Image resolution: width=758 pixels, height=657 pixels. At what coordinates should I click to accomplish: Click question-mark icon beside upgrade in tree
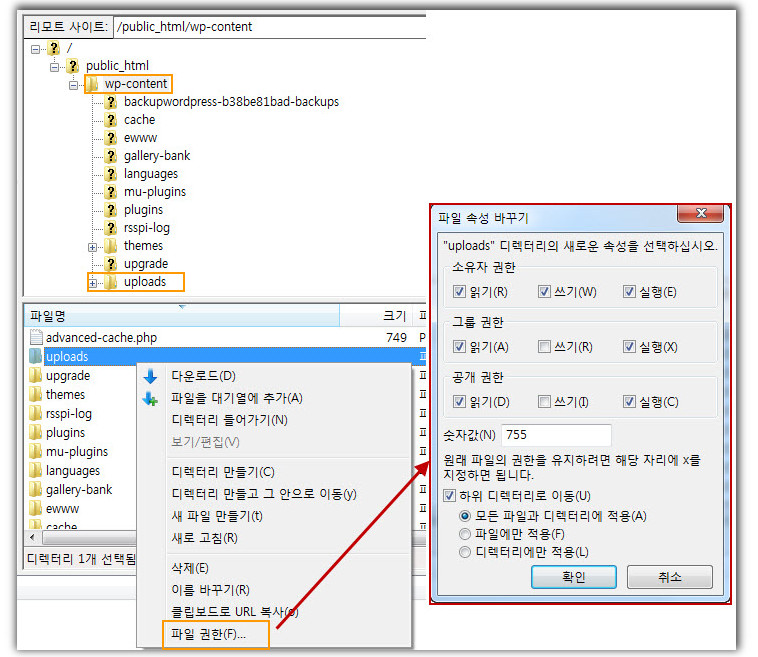(x=111, y=263)
